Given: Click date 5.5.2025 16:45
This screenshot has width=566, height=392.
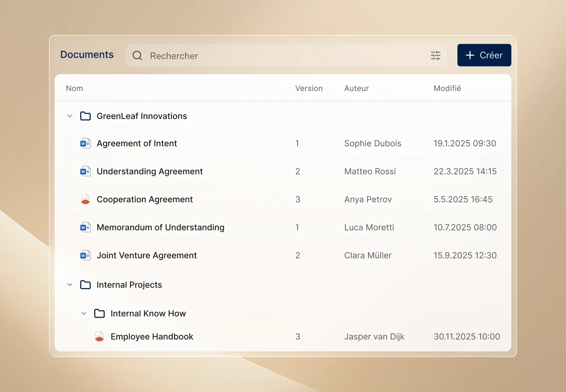Looking at the screenshot, I should (x=463, y=199).
